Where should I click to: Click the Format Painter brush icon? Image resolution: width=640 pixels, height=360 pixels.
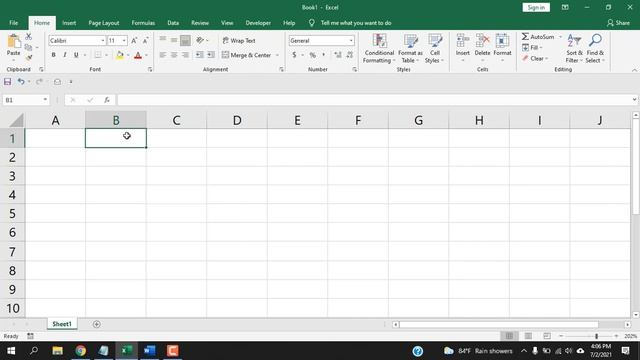click(29, 58)
